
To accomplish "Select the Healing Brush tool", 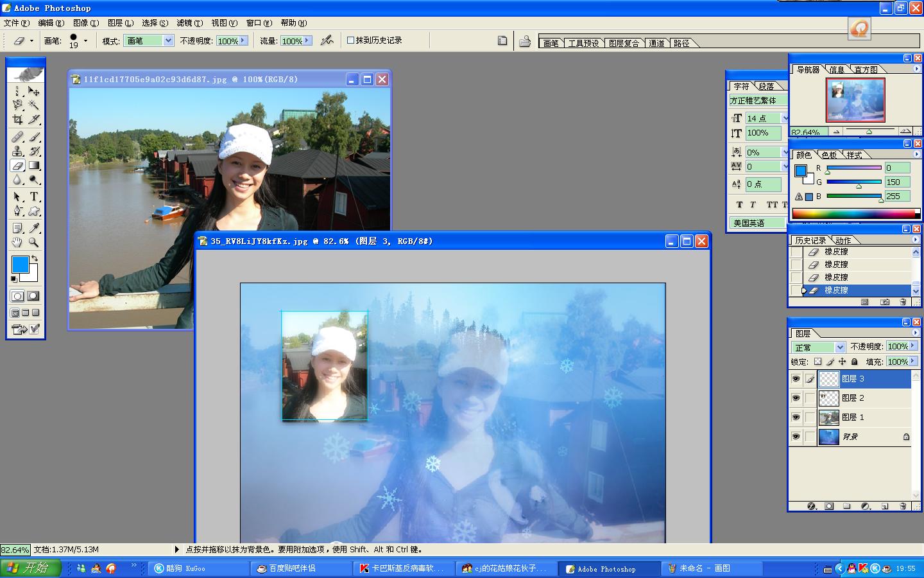I will [17, 137].
